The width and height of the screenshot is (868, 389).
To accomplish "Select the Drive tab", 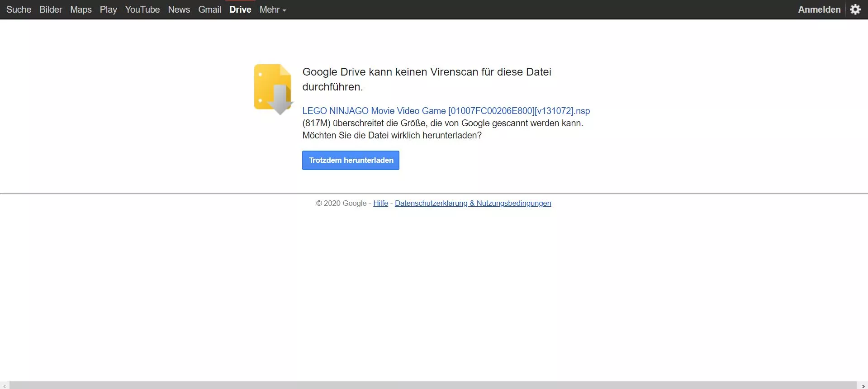I will [240, 9].
